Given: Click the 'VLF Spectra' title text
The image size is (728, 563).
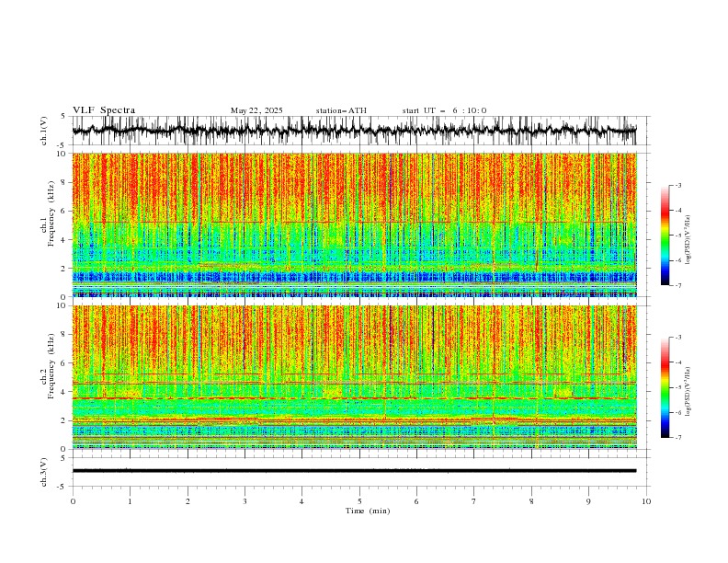Looking at the screenshot, I should click(x=104, y=110).
